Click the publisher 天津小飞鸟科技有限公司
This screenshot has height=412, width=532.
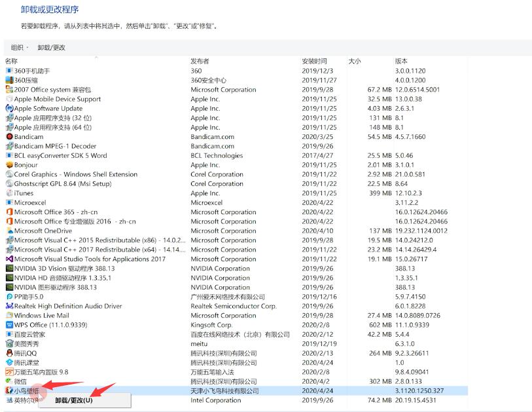point(224,390)
